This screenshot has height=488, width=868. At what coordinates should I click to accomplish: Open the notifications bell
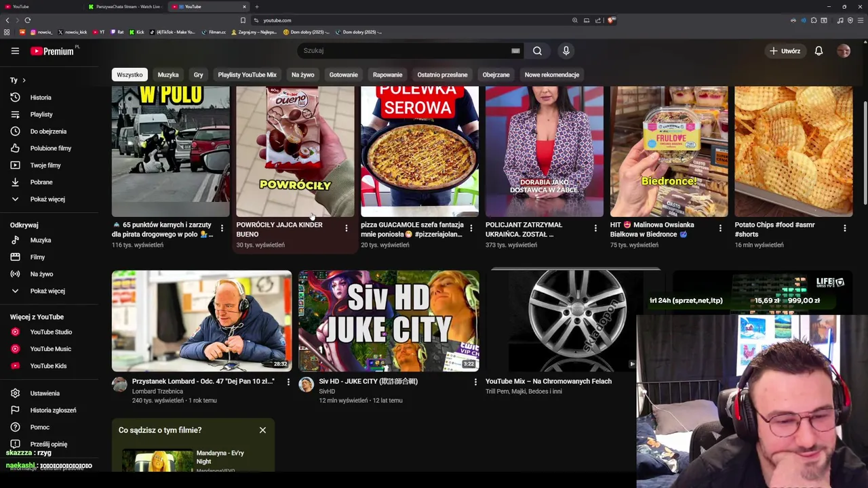point(818,51)
